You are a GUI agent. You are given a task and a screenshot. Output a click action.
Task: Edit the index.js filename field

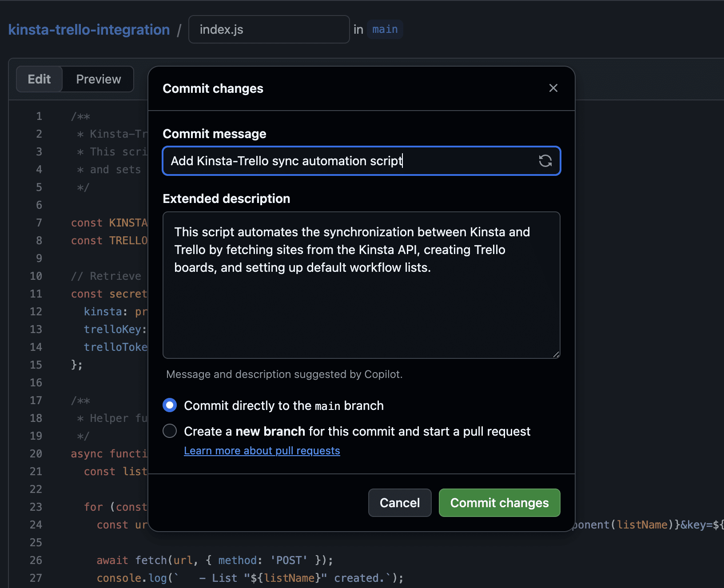tap(268, 29)
